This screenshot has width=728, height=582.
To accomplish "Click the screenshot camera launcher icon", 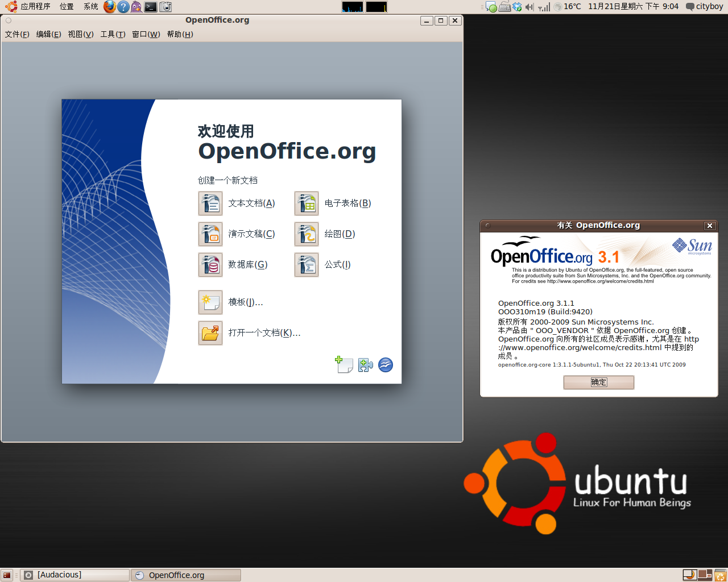I will point(166,7).
